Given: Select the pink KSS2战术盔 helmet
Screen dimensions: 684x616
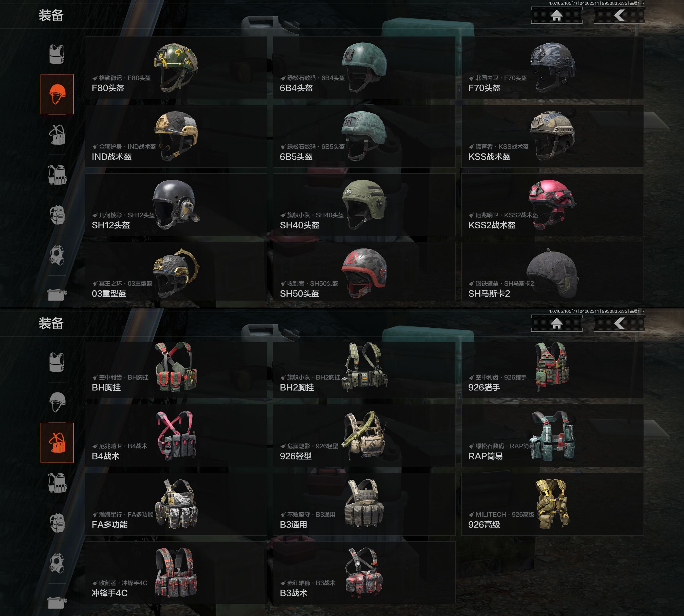Looking at the screenshot, I should coord(552,205).
